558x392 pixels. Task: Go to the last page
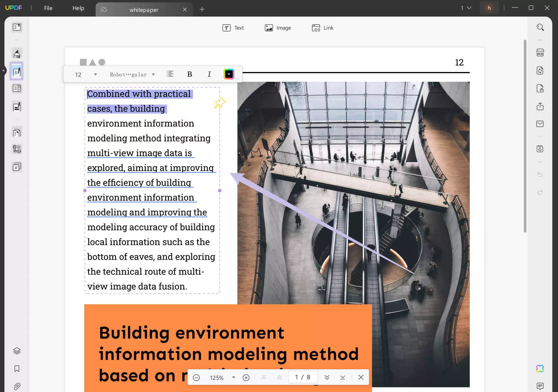(x=342, y=377)
